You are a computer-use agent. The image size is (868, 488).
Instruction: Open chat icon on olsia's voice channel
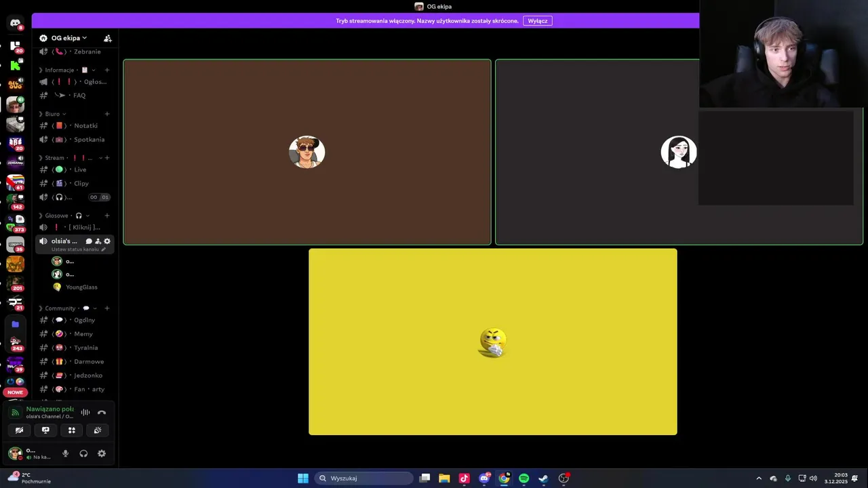click(x=89, y=241)
